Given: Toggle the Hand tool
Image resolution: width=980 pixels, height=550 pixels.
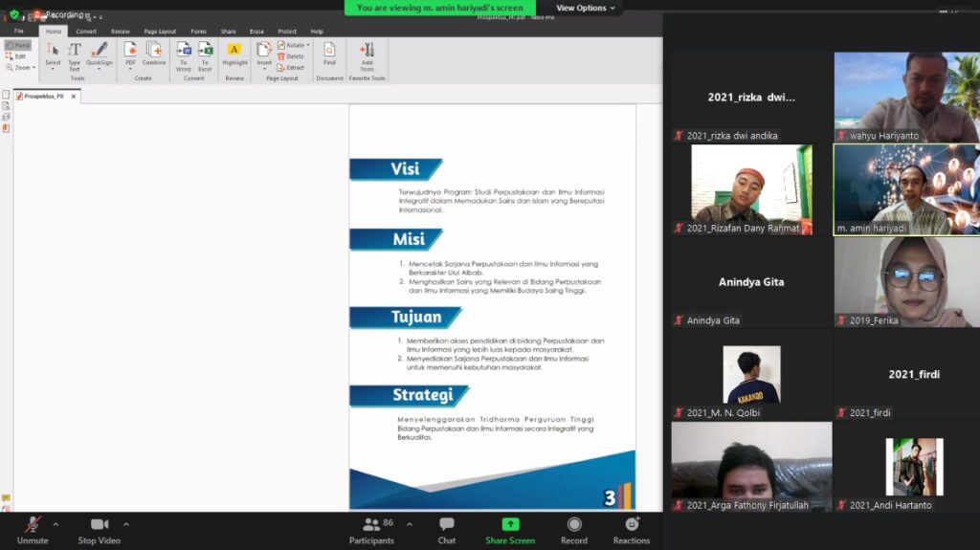Looking at the screenshot, I should pyautogui.click(x=17, y=45).
